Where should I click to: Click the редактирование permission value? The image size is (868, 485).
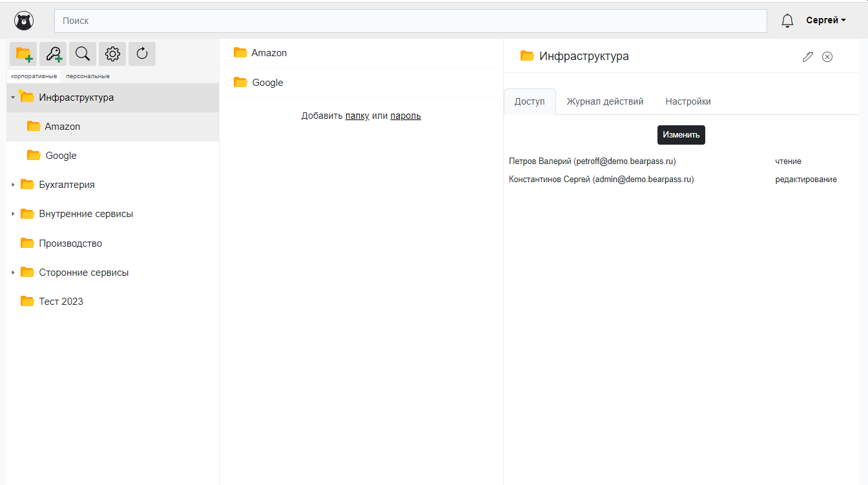coord(806,180)
